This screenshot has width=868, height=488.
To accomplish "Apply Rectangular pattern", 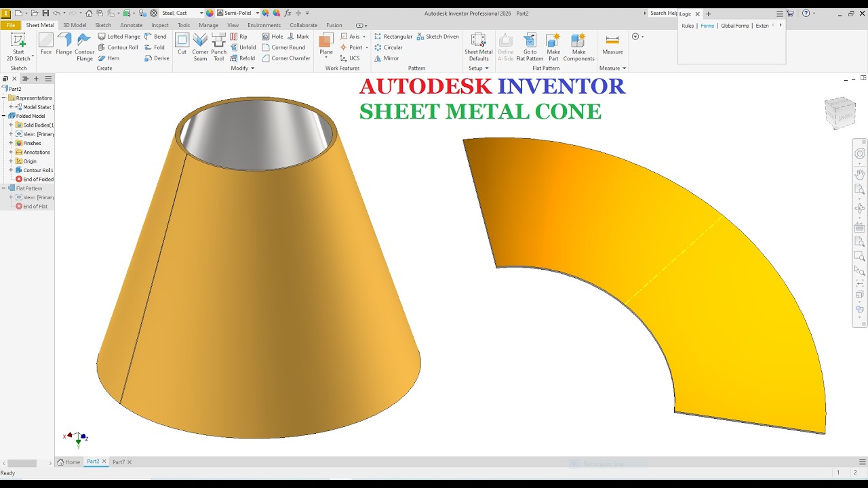I will point(393,37).
